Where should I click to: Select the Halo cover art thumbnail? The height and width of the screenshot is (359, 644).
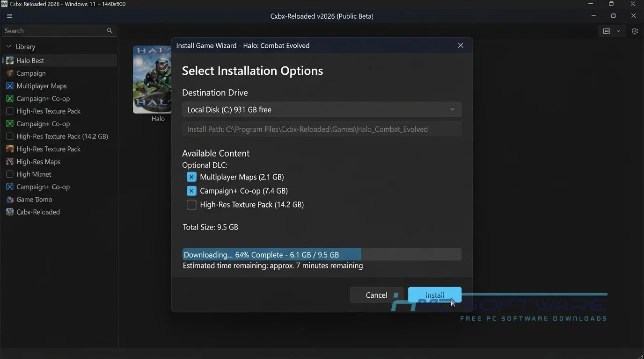(152, 79)
